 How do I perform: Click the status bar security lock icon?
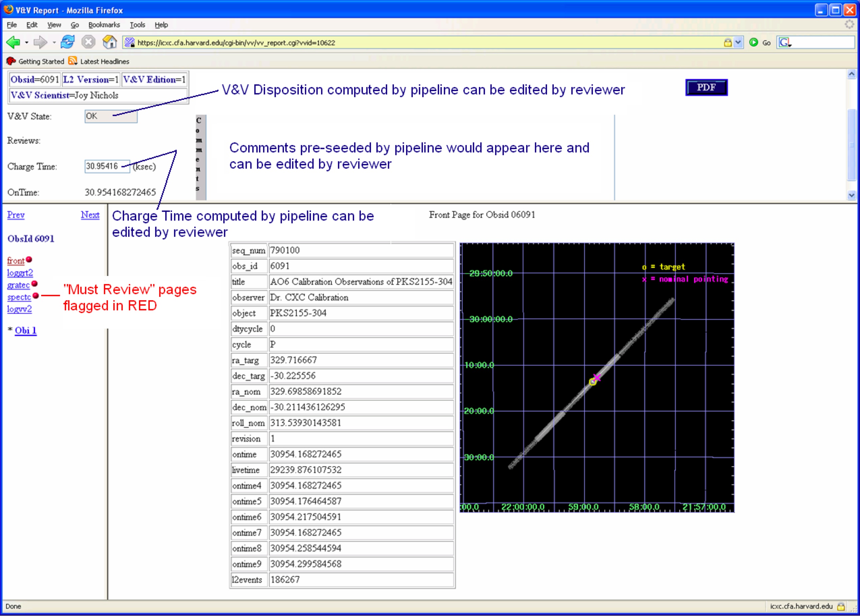(841, 606)
